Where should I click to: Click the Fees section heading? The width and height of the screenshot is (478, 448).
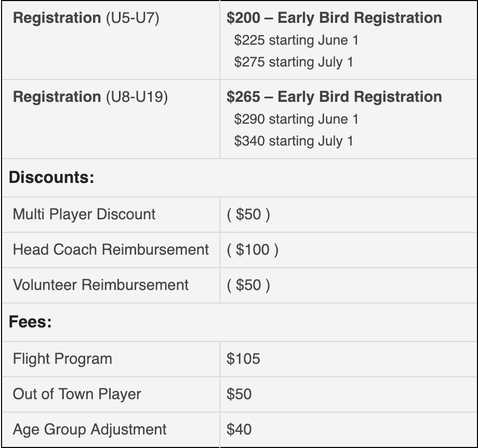pyautogui.click(x=30, y=322)
